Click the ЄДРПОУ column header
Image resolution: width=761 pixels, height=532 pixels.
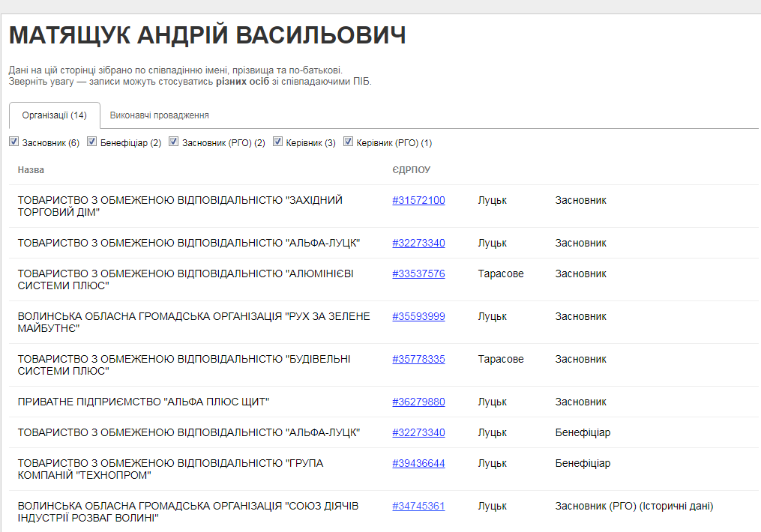point(411,170)
